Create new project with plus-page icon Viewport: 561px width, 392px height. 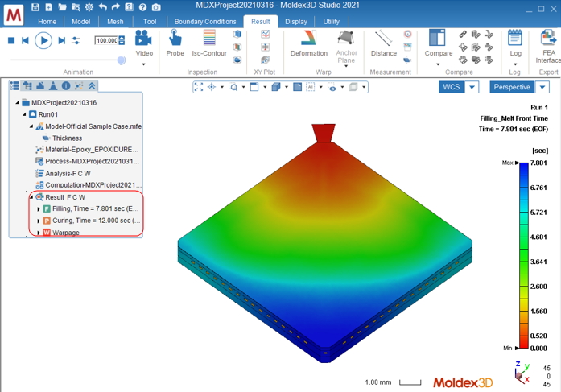[48, 6]
